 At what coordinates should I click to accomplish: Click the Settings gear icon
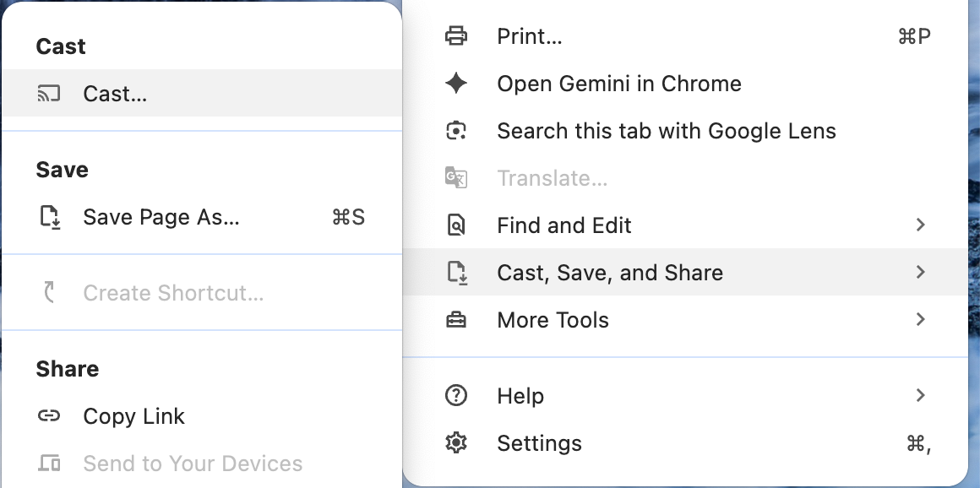(455, 443)
